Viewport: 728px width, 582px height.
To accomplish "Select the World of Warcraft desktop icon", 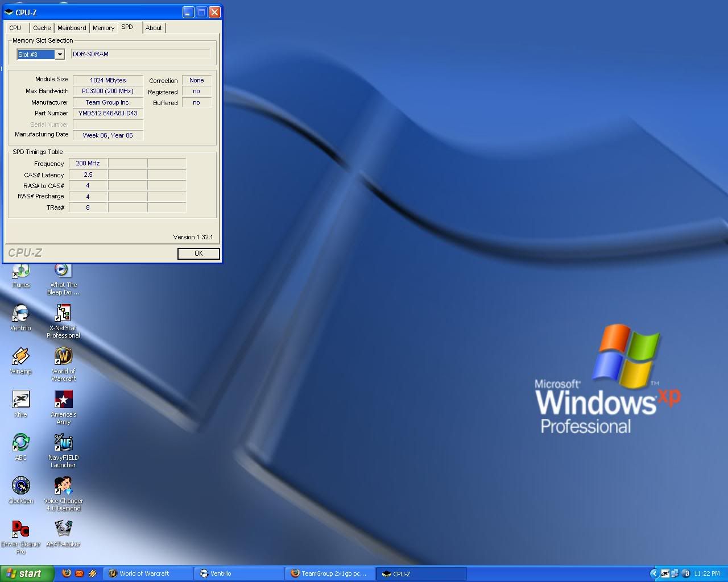I will (x=63, y=364).
